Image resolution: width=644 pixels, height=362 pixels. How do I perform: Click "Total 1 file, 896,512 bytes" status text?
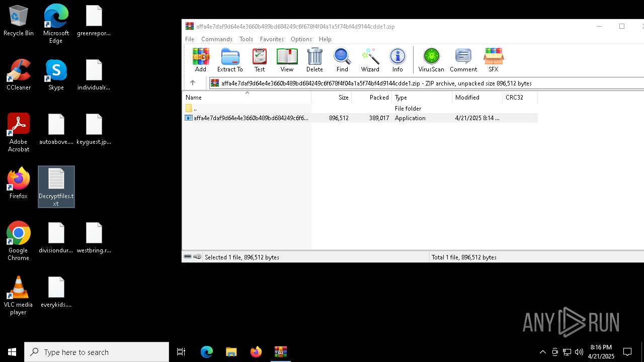pyautogui.click(x=464, y=257)
